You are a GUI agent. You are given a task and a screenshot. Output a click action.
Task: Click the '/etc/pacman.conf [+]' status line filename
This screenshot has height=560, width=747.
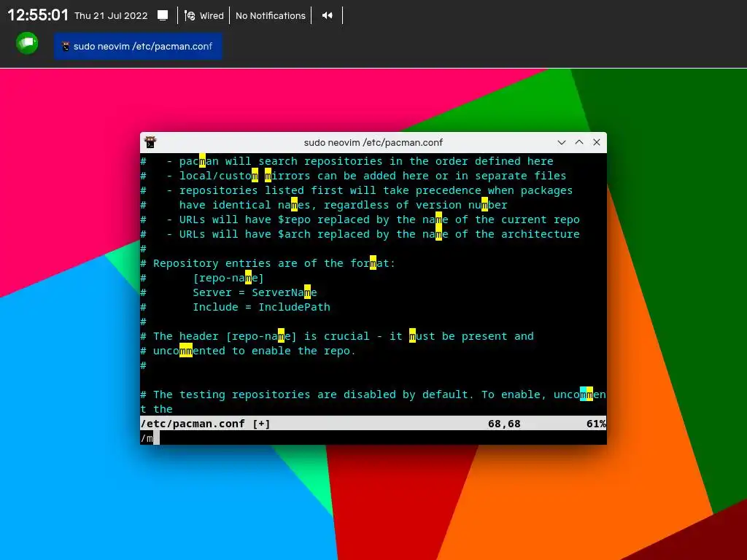(x=205, y=424)
